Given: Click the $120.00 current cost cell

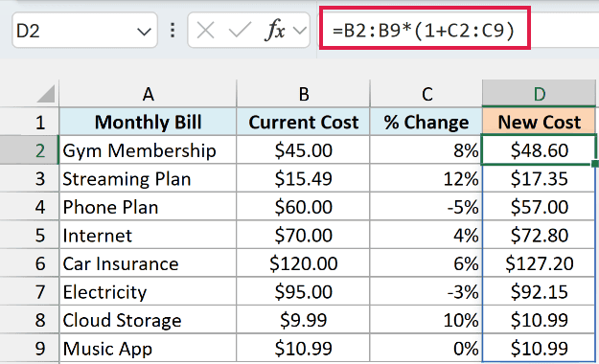Looking at the screenshot, I should tap(303, 263).
